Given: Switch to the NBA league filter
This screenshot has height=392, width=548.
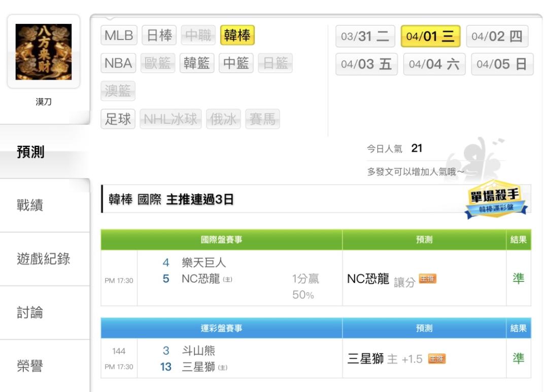Looking at the screenshot, I should coord(118,63).
